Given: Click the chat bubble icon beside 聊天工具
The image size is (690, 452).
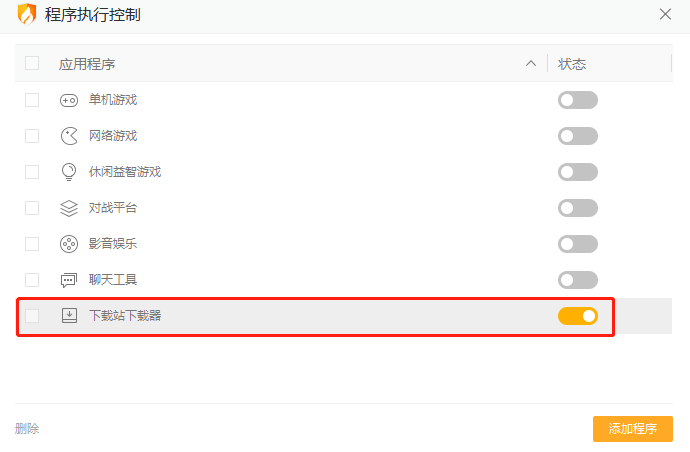Looking at the screenshot, I should (x=69, y=280).
